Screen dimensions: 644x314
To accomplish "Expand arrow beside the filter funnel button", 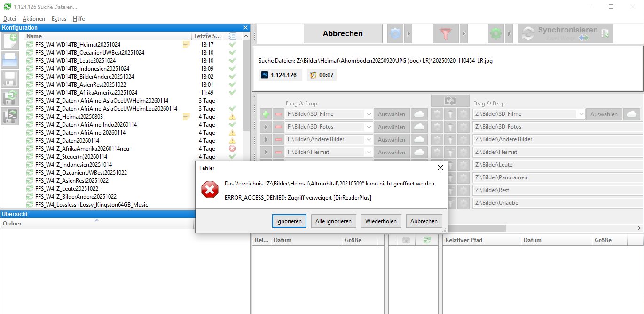I will [x=463, y=34].
